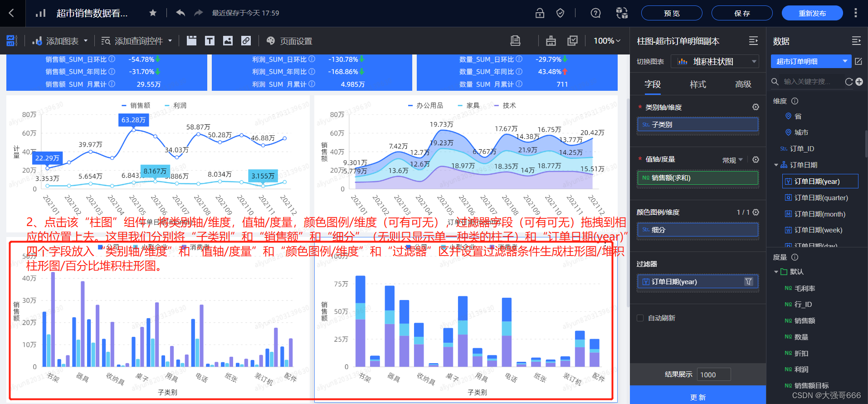Open settings gear for 类别轴/维度
Viewport: 868px width, 404px height.
tap(756, 107)
